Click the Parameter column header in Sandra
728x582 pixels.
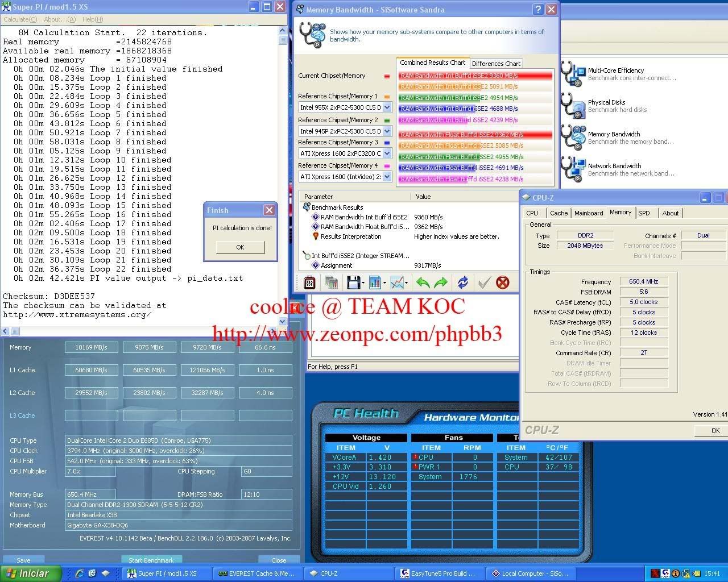pyautogui.click(x=354, y=197)
